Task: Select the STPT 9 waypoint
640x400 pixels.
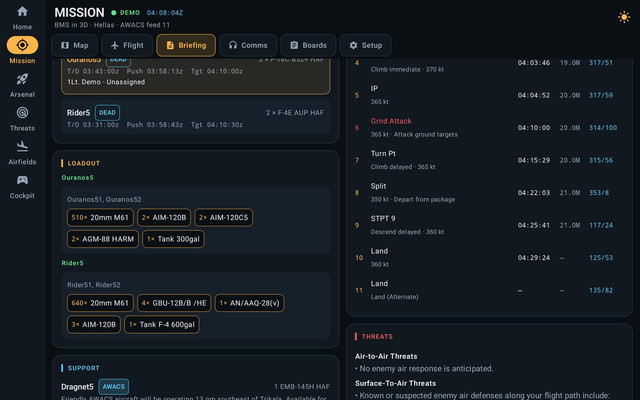Action: point(489,225)
